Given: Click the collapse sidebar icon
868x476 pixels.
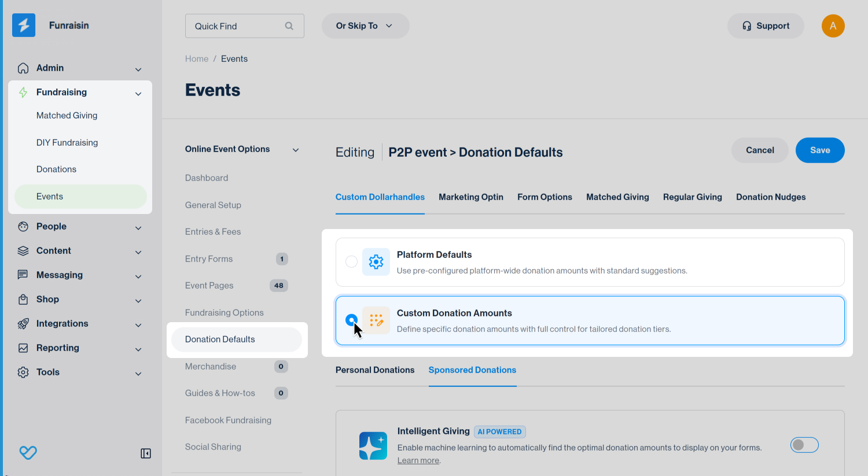Looking at the screenshot, I should click(x=146, y=453).
